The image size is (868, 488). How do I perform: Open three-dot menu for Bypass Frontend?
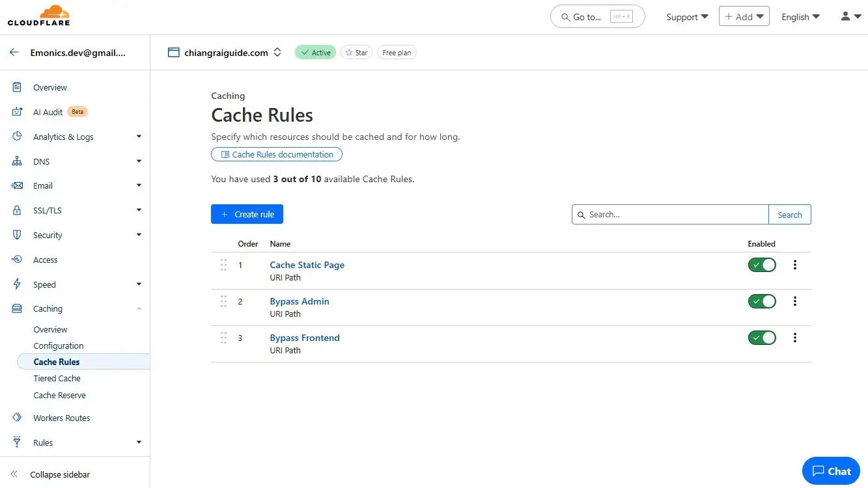click(795, 338)
